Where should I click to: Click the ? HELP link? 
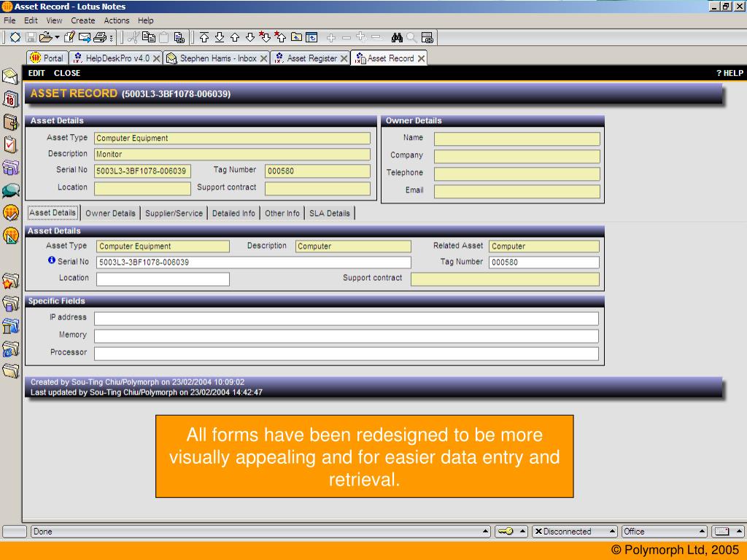tap(729, 74)
